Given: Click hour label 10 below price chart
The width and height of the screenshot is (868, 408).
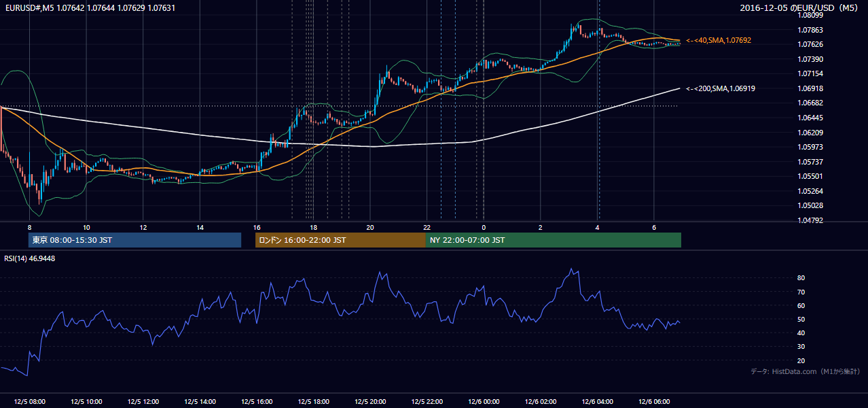Looking at the screenshot, I should [86, 227].
